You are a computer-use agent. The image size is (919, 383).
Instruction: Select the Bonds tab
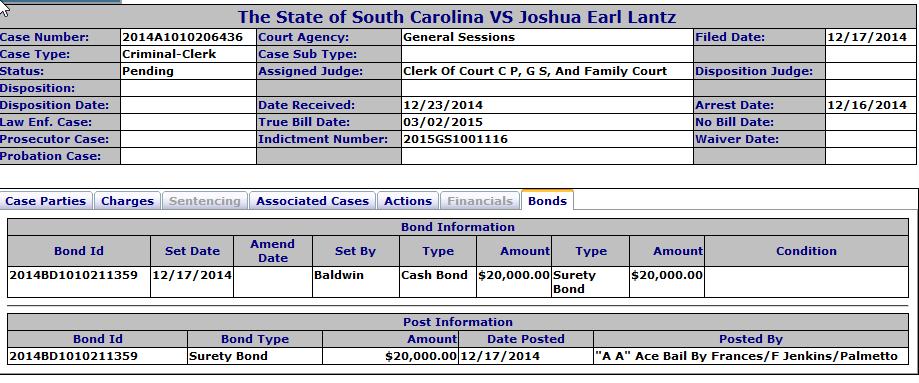tap(547, 201)
